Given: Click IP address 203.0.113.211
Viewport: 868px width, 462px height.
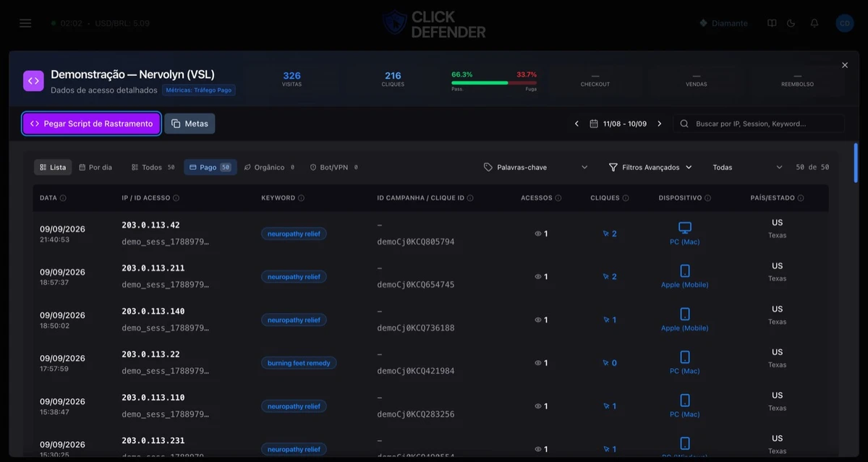Looking at the screenshot, I should pyautogui.click(x=153, y=268).
